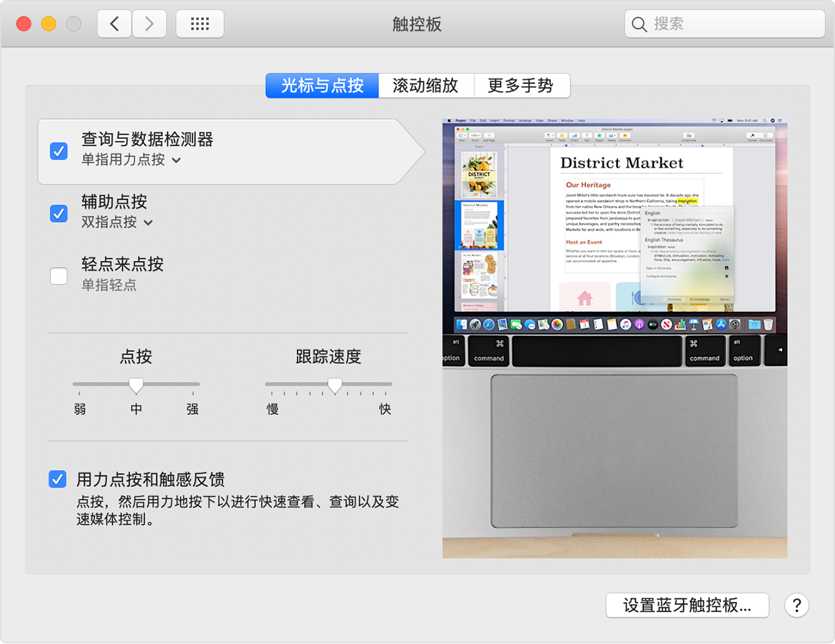The height and width of the screenshot is (644, 835).
Task: Click 慢 label under 跟踪速度 slider
Action: (x=273, y=409)
